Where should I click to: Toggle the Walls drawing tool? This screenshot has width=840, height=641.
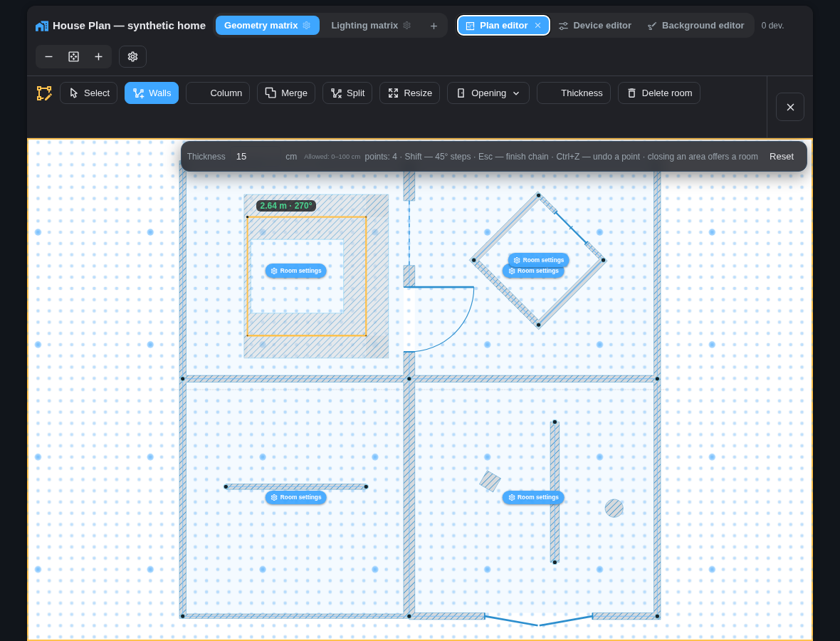152,93
